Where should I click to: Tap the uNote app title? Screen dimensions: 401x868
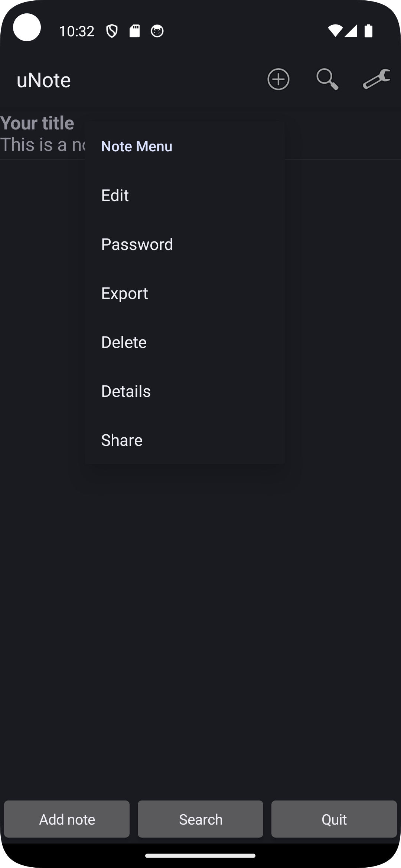[44, 80]
